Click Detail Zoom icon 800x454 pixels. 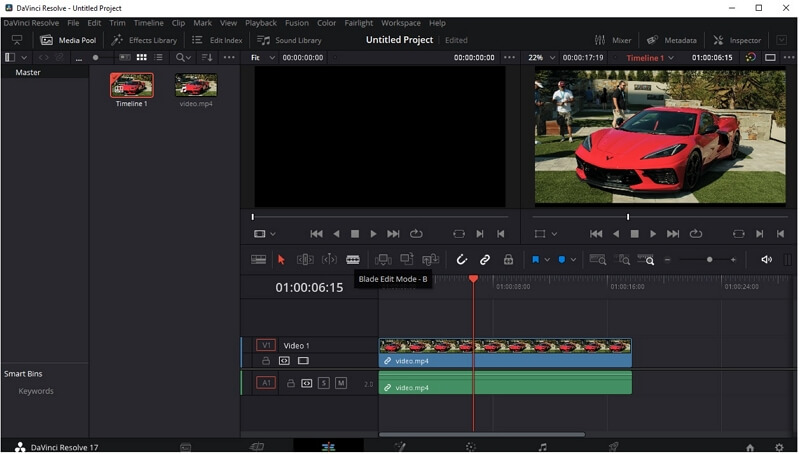(621, 260)
